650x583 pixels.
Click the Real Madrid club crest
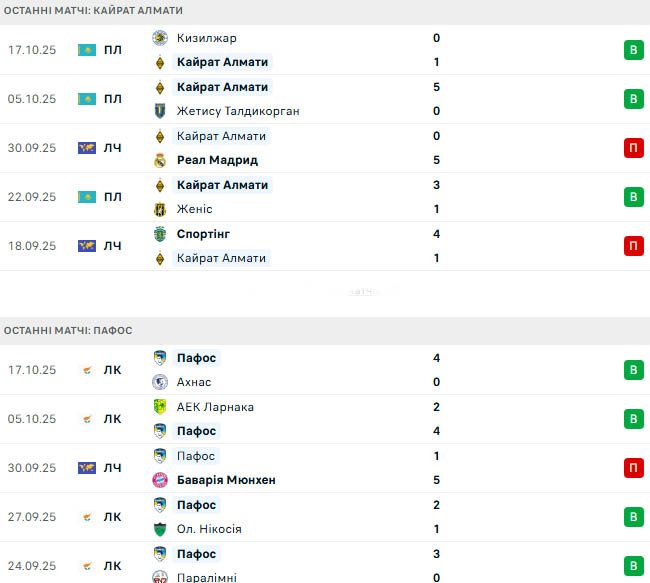click(160, 160)
